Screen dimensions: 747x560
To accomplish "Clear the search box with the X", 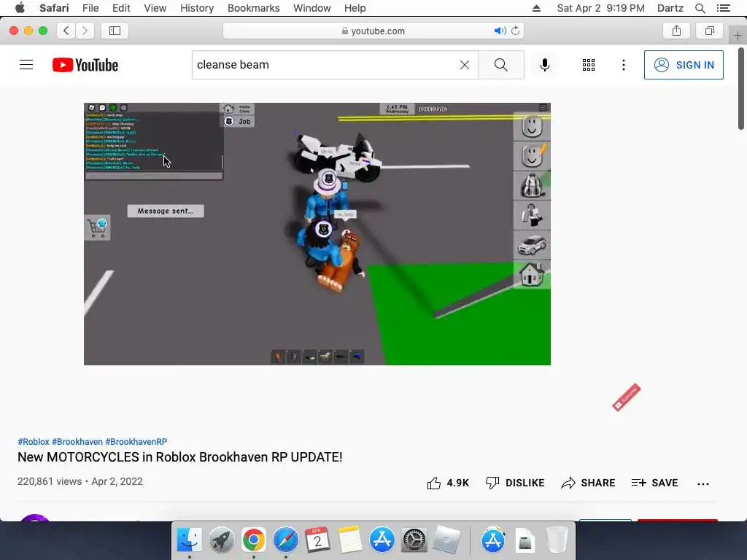I will click(x=465, y=65).
